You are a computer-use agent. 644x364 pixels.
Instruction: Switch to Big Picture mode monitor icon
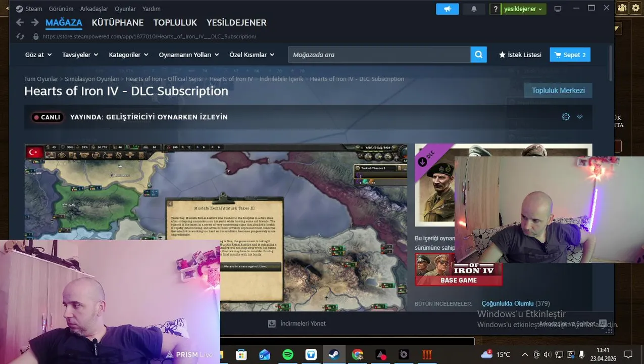pyautogui.click(x=558, y=9)
